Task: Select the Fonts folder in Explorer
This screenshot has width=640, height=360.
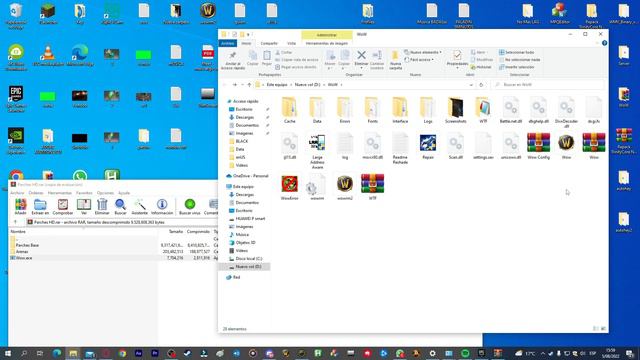Action: coord(372,111)
